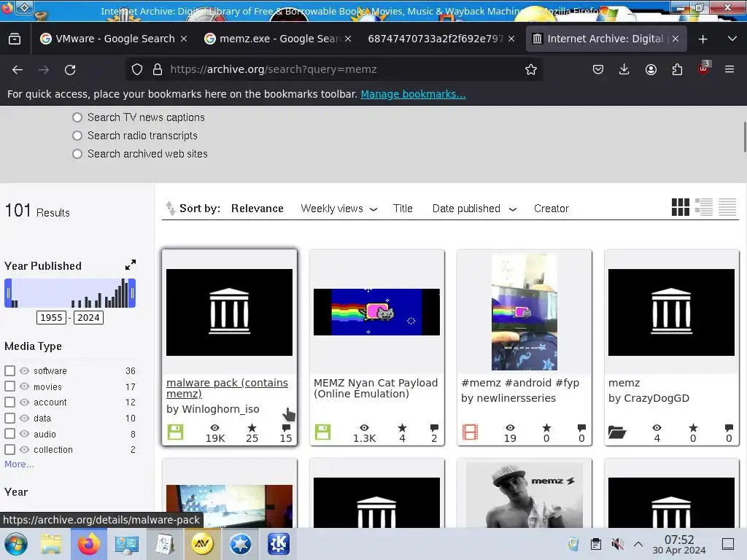Check the data media type checkbox
Image resolution: width=747 pixels, height=560 pixels.
9,418
